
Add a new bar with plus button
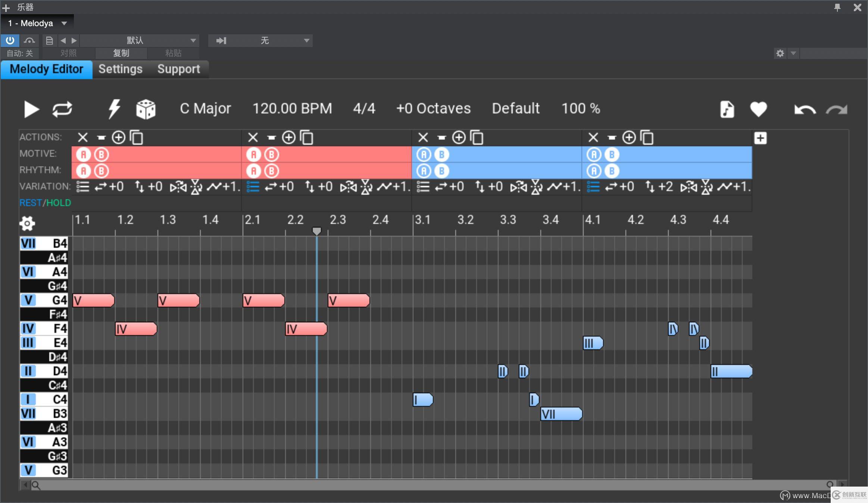click(761, 138)
